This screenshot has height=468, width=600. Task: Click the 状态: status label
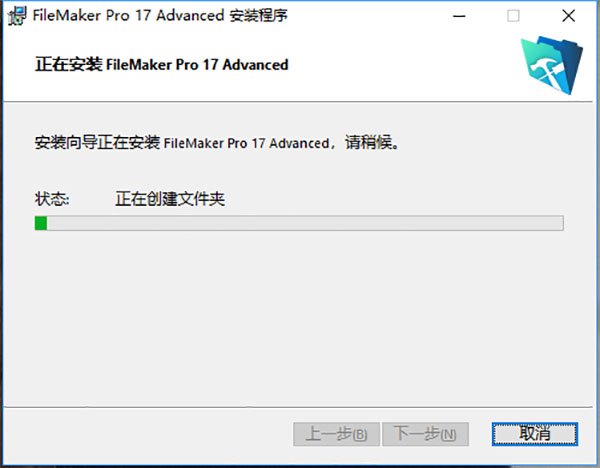click(52, 199)
